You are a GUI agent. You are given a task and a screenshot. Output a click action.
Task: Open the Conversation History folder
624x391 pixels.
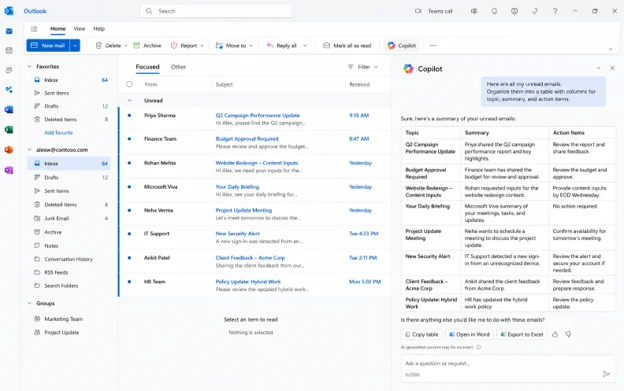(x=68, y=259)
